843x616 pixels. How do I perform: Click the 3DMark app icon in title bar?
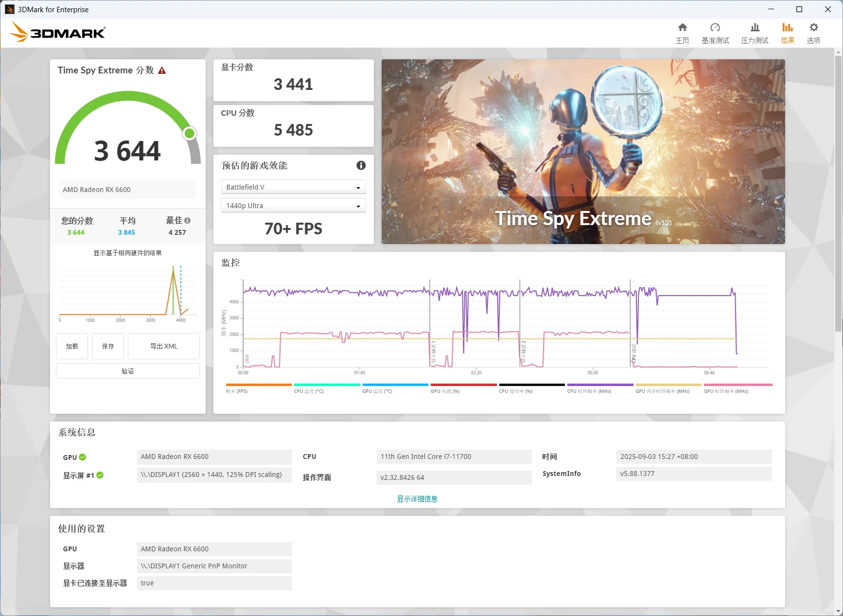click(9, 9)
